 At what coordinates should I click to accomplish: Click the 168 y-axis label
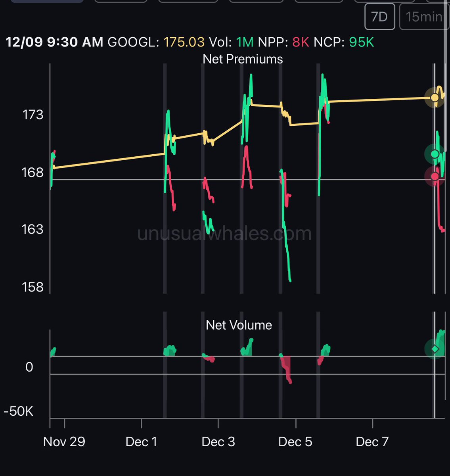coord(33,173)
